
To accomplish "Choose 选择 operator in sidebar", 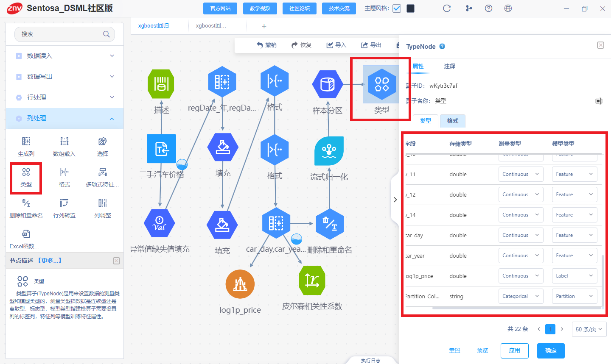I will tap(102, 147).
